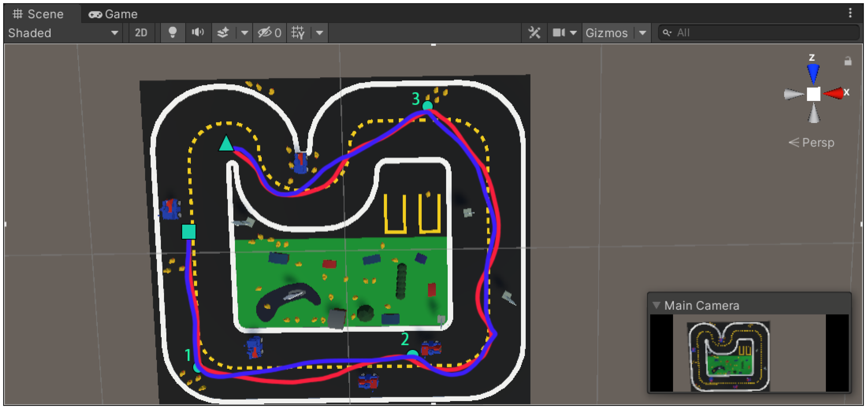Click the Gizmos button
Image resolution: width=868 pixels, height=411 pixels.
tap(607, 33)
